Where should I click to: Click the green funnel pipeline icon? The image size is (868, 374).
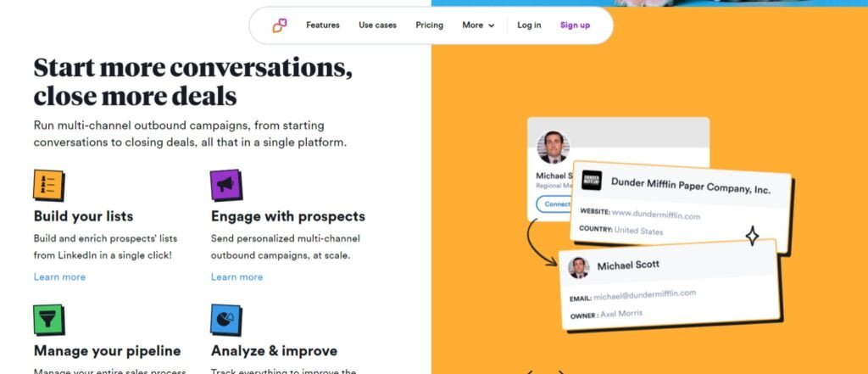tap(48, 320)
